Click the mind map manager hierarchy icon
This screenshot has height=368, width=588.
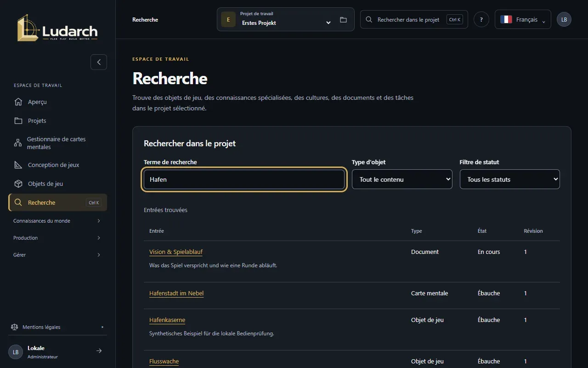click(18, 143)
